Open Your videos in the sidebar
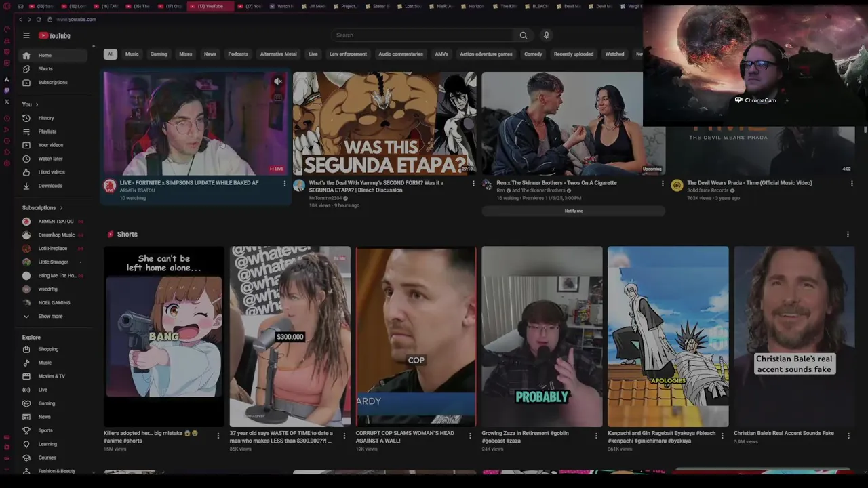Image resolution: width=868 pixels, height=488 pixels. (x=54, y=145)
